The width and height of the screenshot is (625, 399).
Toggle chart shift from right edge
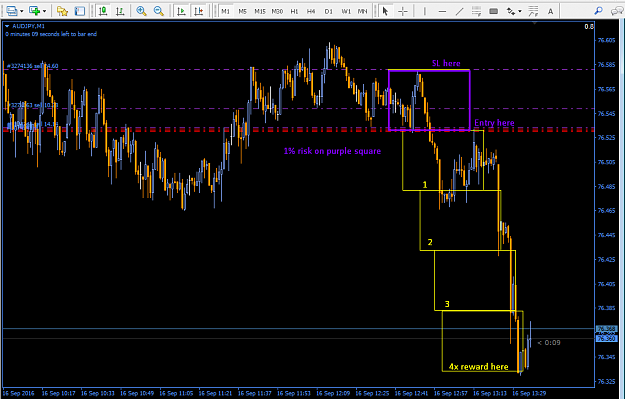point(199,11)
